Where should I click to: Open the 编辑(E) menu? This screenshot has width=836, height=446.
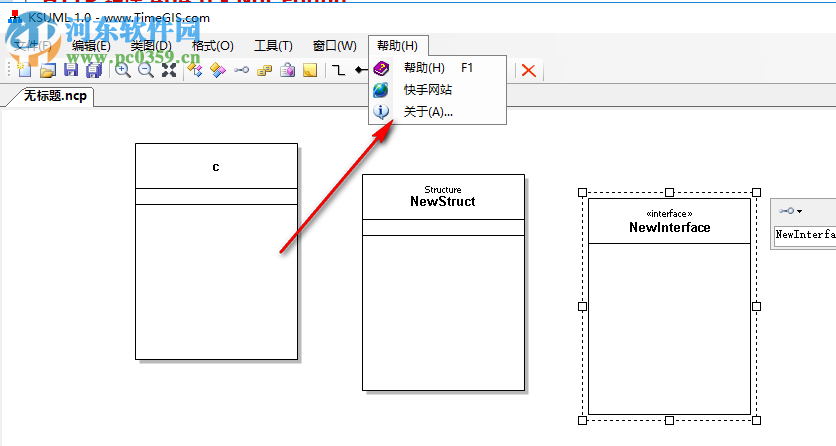[x=91, y=46]
